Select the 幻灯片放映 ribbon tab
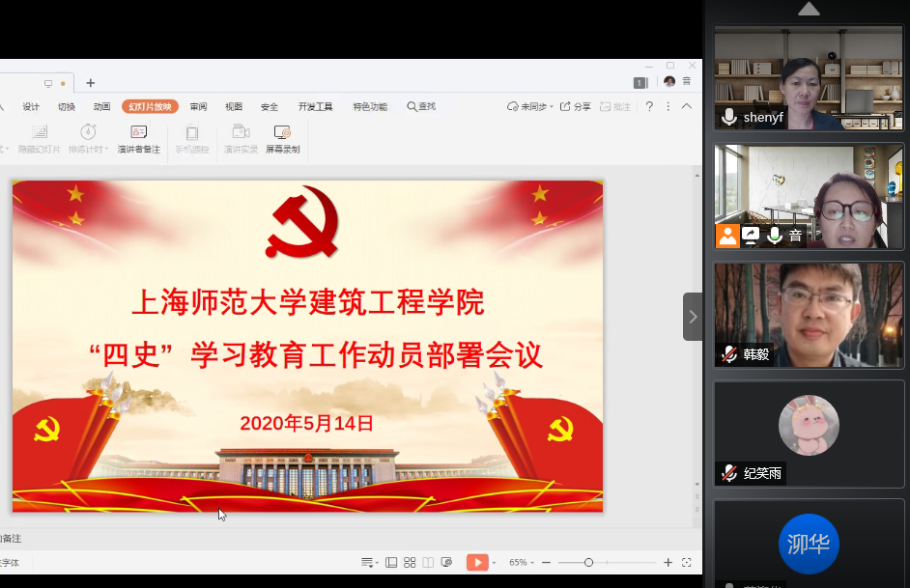Image resolution: width=910 pixels, height=588 pixels. click(x=150, y=107)
